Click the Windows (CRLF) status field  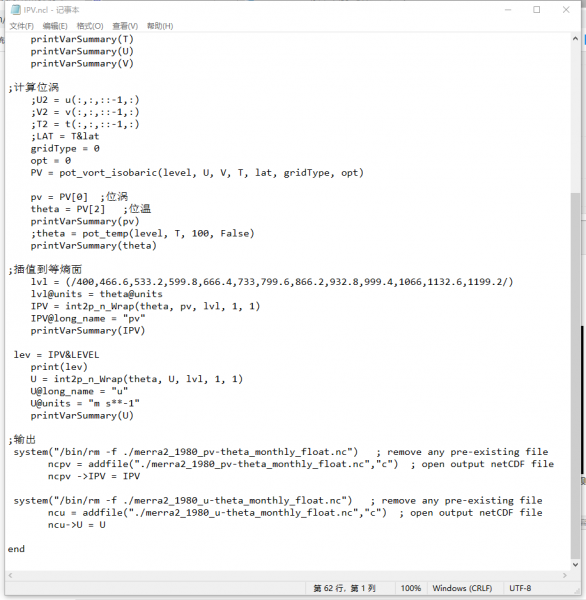462,588
